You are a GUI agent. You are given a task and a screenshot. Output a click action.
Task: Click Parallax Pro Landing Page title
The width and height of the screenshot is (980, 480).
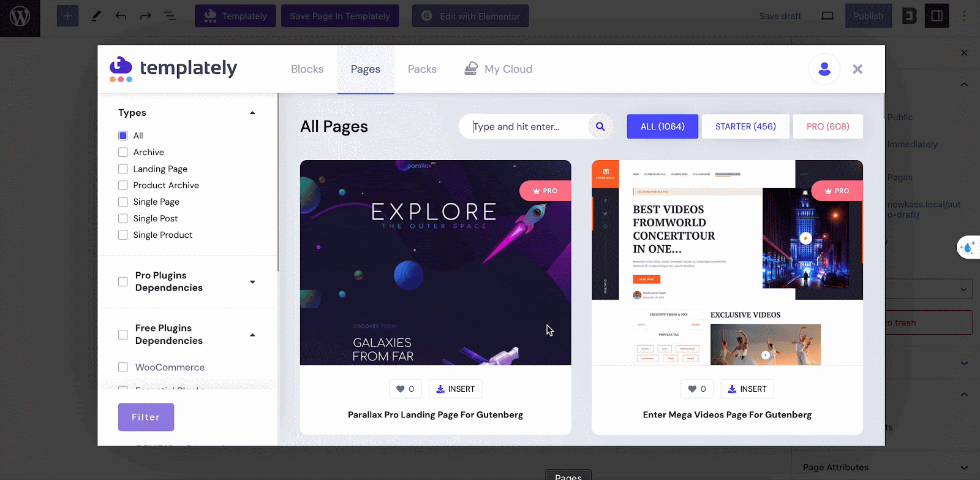point(435,414)
